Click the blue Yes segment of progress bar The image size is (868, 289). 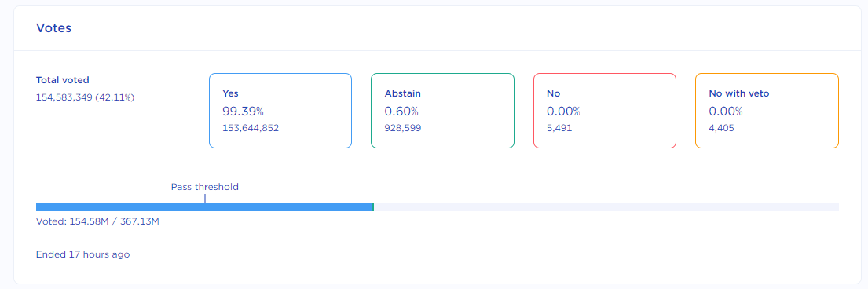[x=203, y=207]
